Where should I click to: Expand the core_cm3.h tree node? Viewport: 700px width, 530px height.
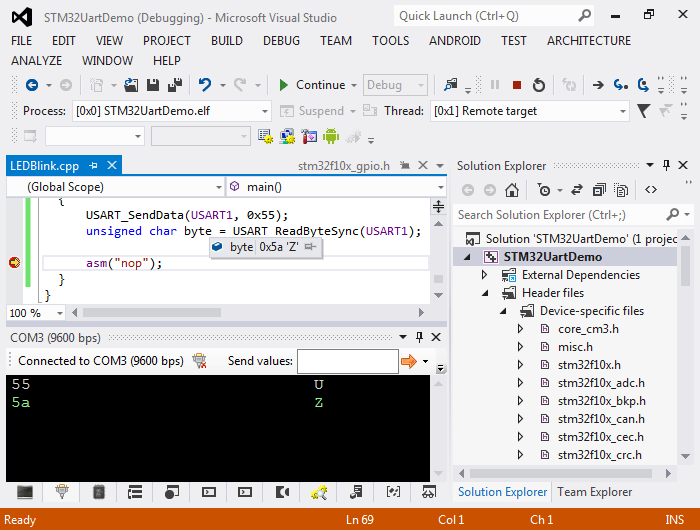521,329
